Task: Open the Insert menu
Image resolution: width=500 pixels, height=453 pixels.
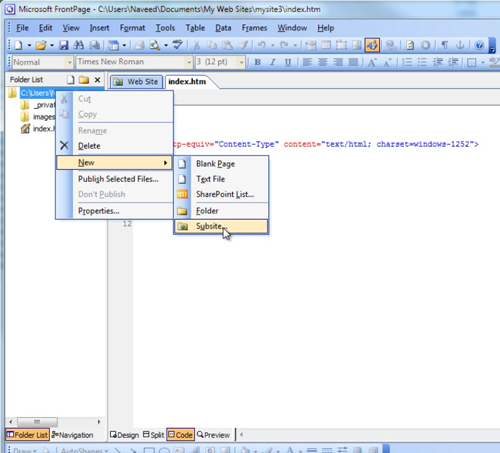Action: tap(99, 28)
